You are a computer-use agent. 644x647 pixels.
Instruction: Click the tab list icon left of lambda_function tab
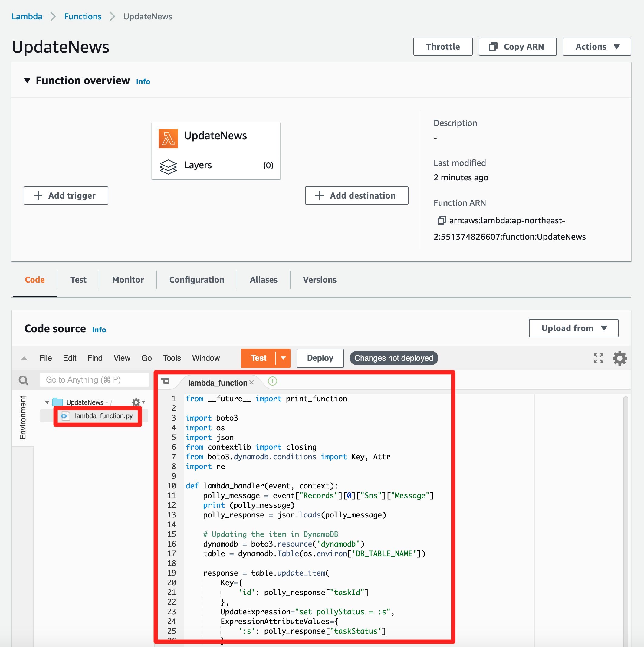[166, 381]
